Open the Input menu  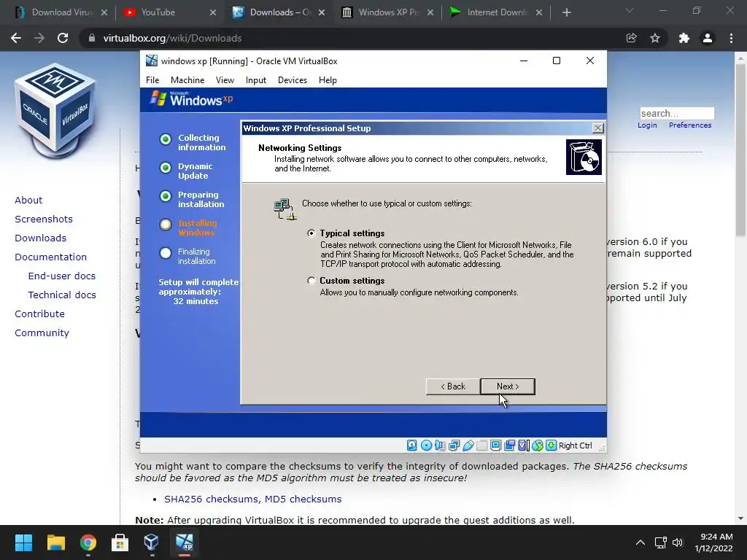click(256, 80)
